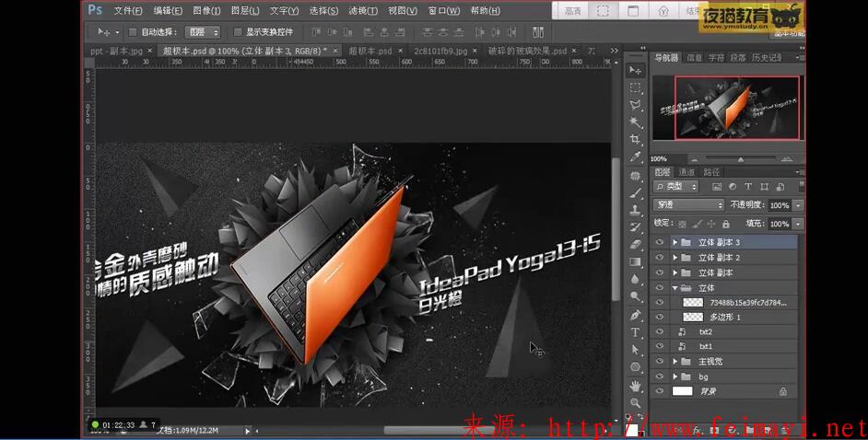
Task: Click the pixel layer filter icon
Action: [716, 187]
